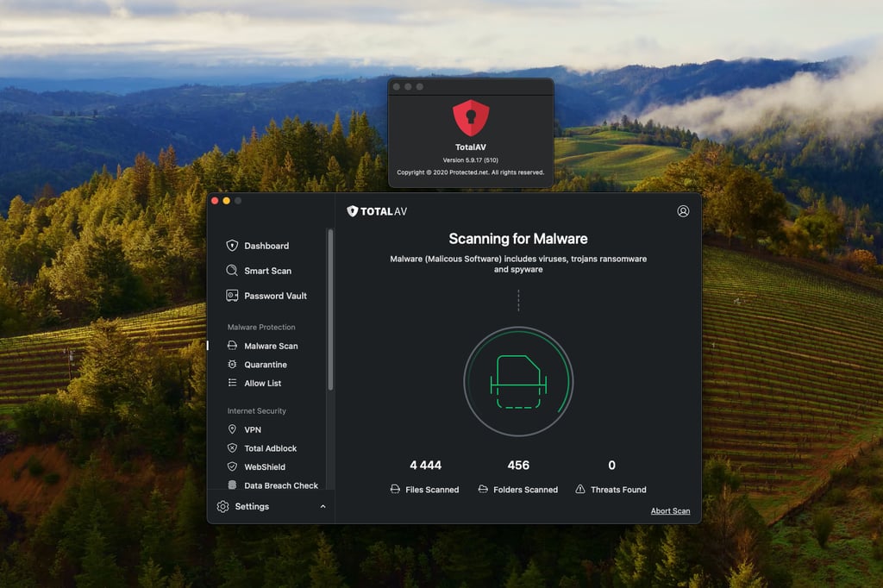Image resolution: width=883 pixels, height=588 pixels.
Task: Click the 0 threats found count
Action: tap(611, 466)
